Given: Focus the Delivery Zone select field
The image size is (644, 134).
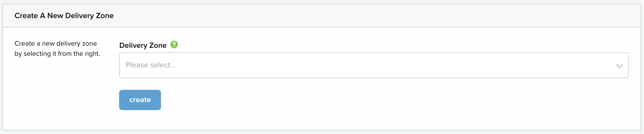Looking at the screenshot, I should pos(374,65).
